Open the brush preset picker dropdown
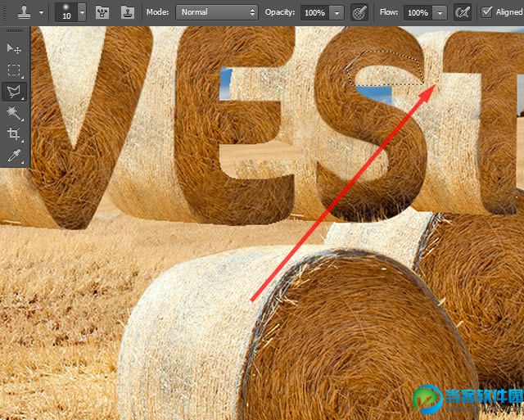 82,12
